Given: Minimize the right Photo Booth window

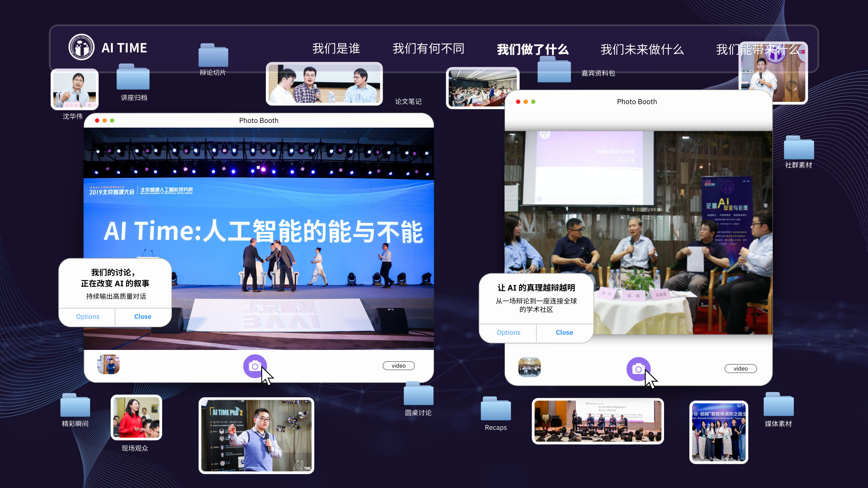Looking at the screenshot, I should pyautogui.click(x=526, y=102).
